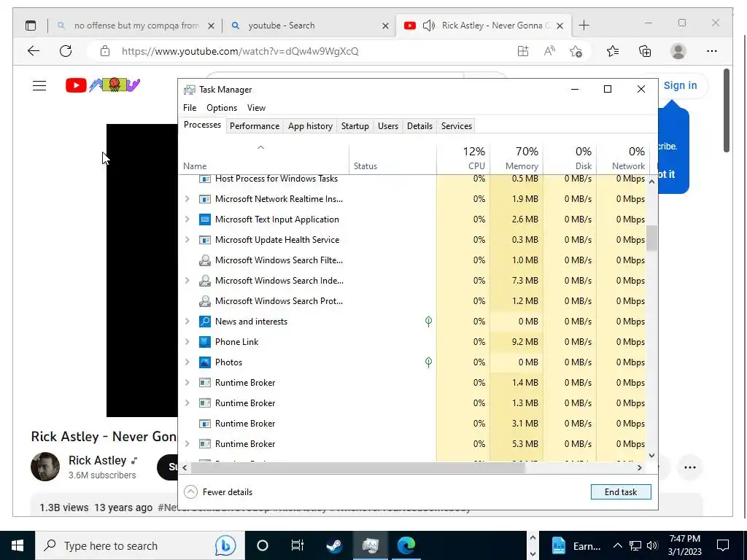Click the Edge address bar URL
The height and width of the screenshot is (560, 747).
239,51
